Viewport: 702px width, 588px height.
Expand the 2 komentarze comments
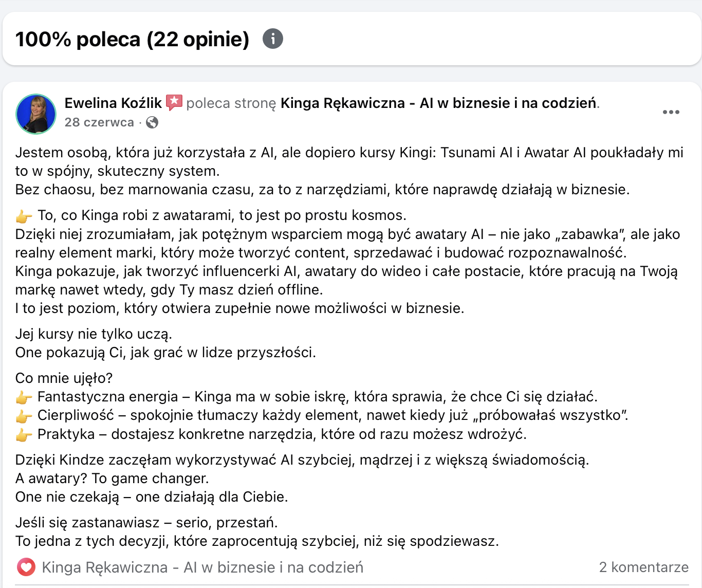[x=643, y=567]
